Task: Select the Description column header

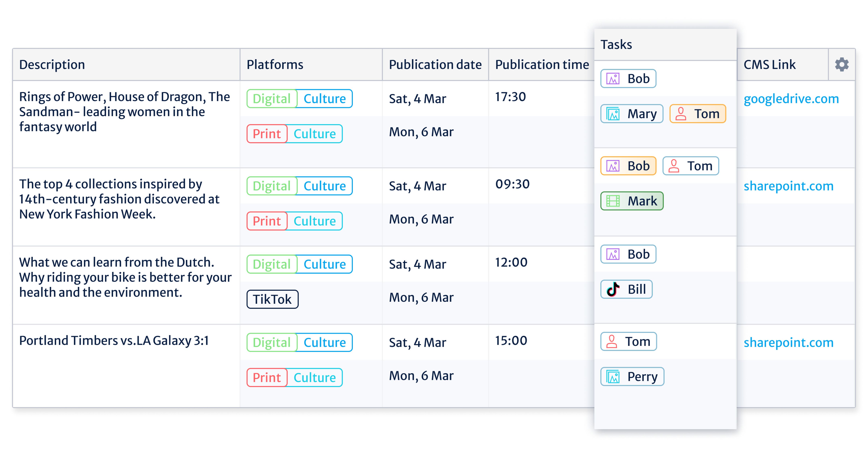Action: click(x=52, y=64)
